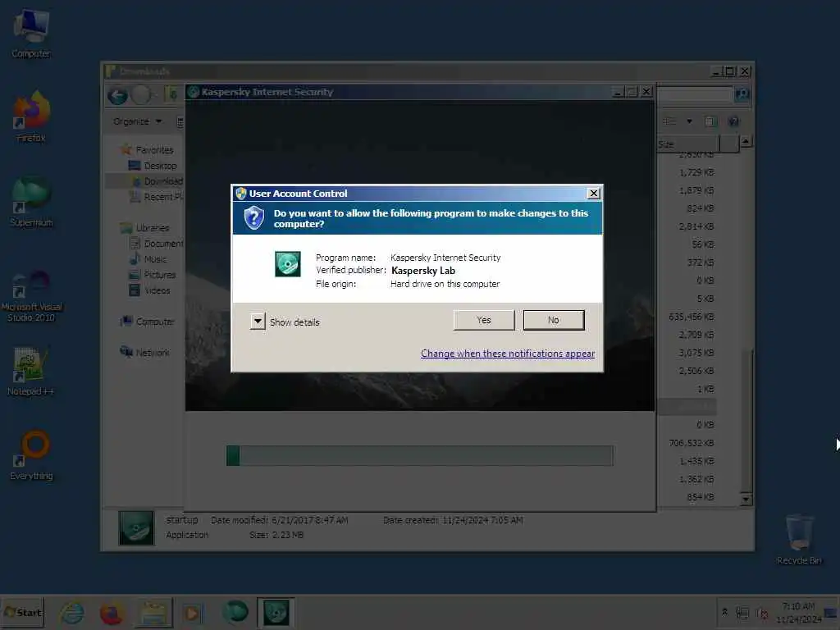
Task: Close the User Account Control dialog
Action: 594,194
